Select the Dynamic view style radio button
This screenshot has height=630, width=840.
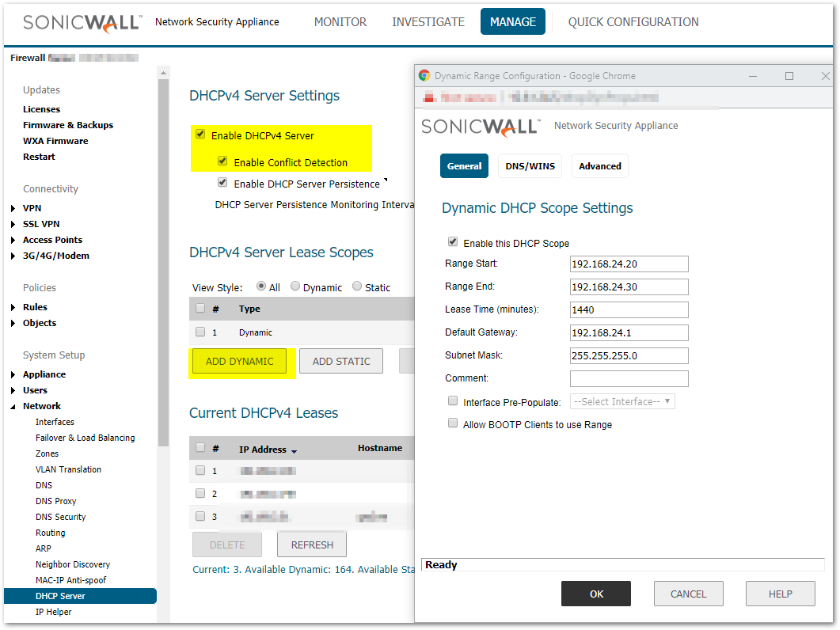click(295, 287)
